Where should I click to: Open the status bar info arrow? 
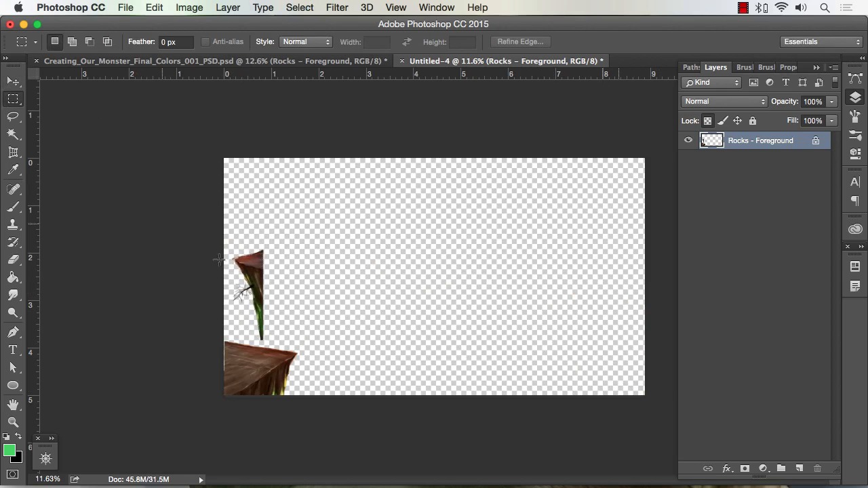point(201,479)
